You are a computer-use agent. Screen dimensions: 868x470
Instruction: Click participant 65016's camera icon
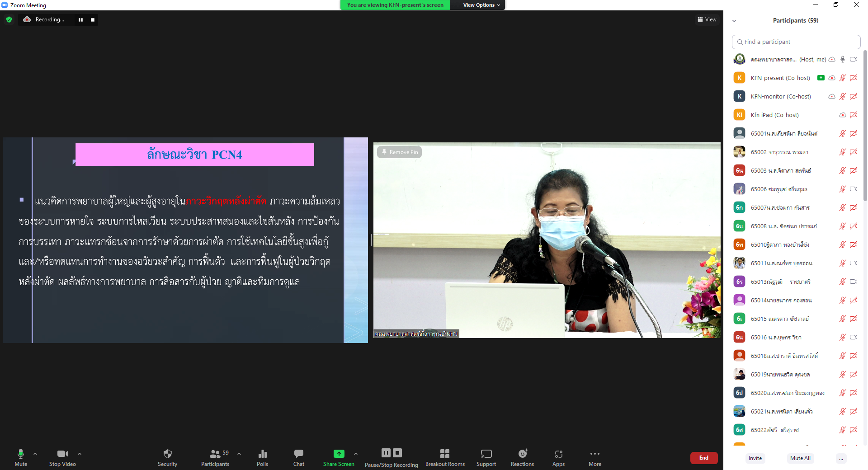[854, 337]
